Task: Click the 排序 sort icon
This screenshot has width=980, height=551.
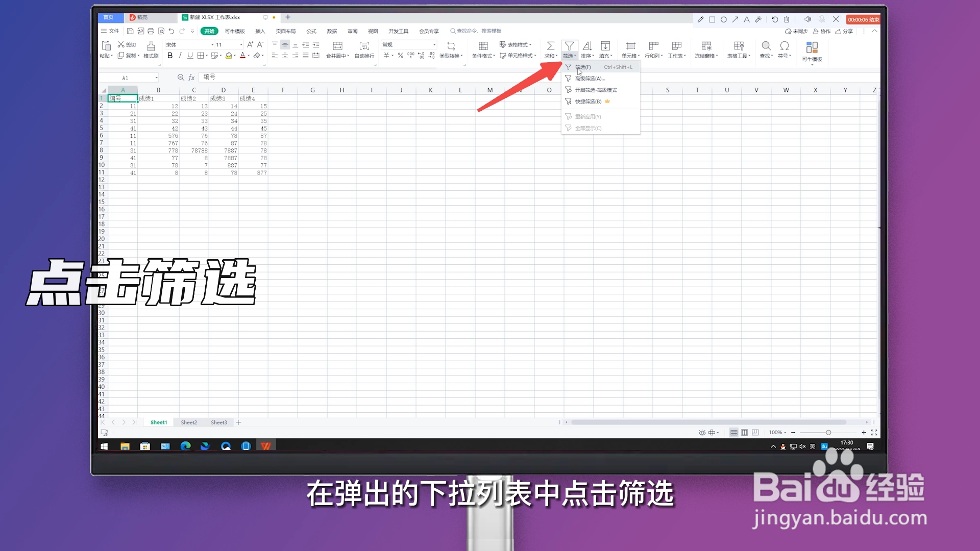Action: pos(587,46)
